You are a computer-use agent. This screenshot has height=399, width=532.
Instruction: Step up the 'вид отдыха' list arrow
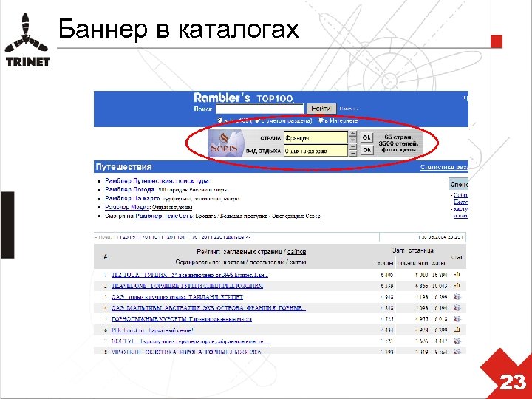click(x=353, y=148)
